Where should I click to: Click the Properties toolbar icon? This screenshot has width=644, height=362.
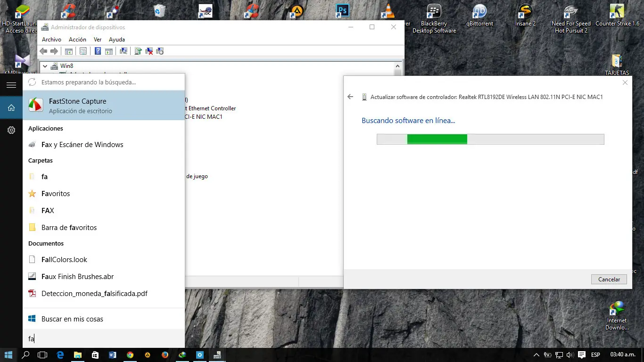pyautogui.click(x=83, y=51)
